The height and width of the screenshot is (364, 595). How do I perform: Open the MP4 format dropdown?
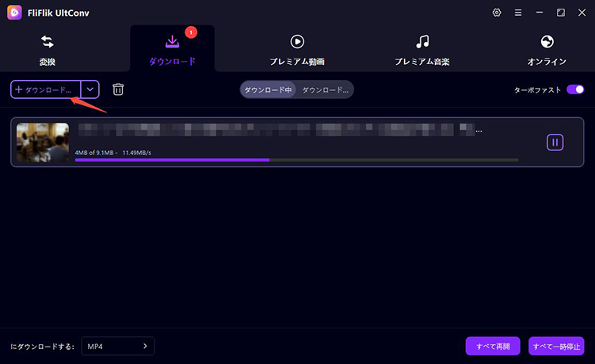click(x=117, y=346)
